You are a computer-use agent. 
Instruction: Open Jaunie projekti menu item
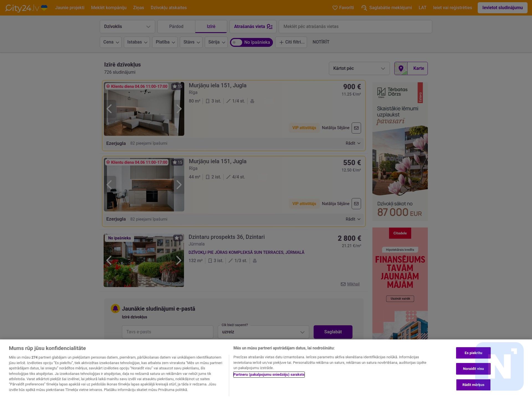point(70,8)
